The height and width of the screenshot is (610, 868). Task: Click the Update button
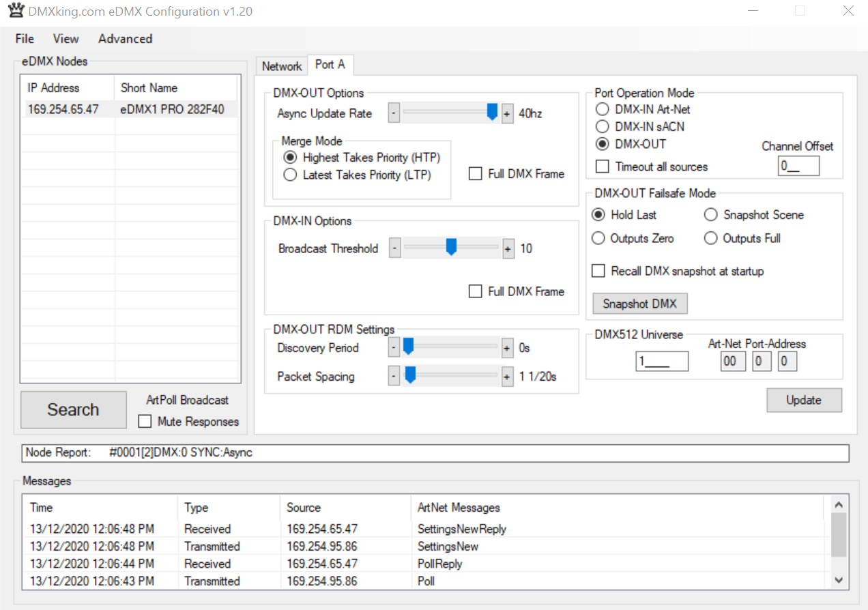pos(804,401)
